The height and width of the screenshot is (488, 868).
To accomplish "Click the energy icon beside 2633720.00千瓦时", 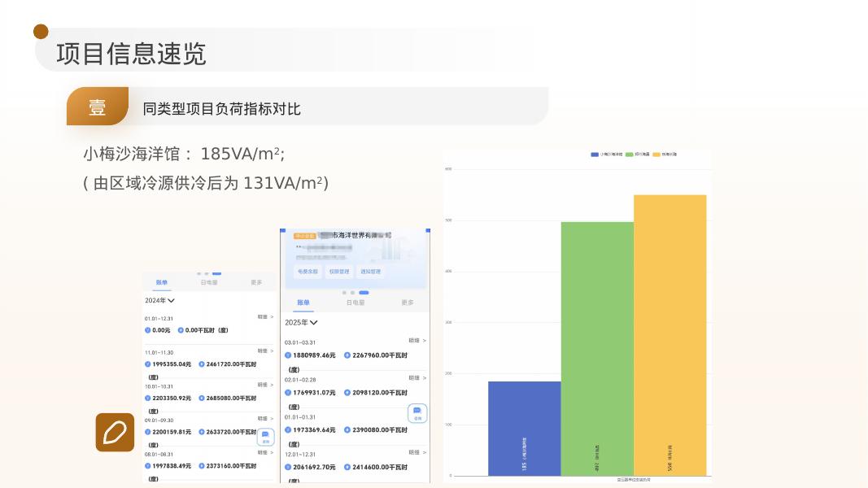I will [x=202, y=432].
